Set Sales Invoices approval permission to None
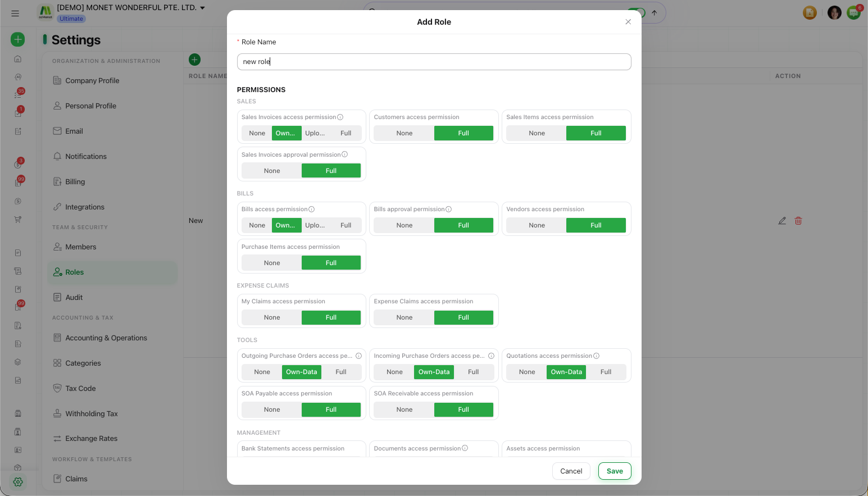 click(x=272, y=171)
